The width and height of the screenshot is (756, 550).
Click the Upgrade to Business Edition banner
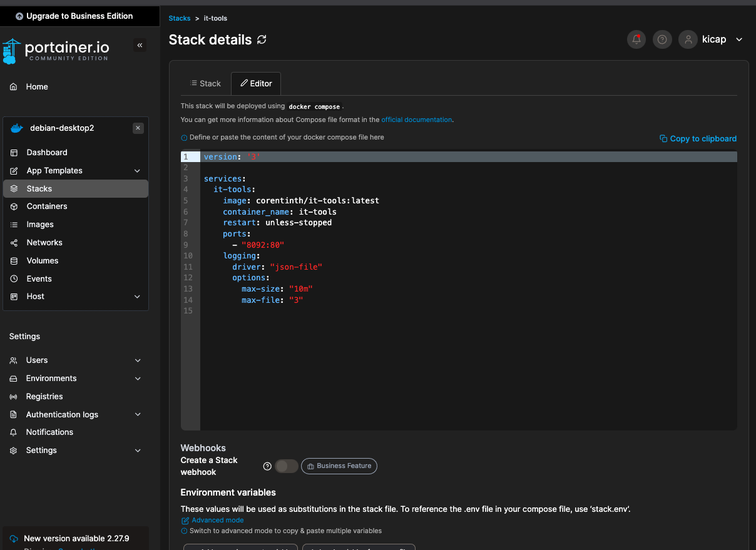pyautogui.click(x=79, y=16)
